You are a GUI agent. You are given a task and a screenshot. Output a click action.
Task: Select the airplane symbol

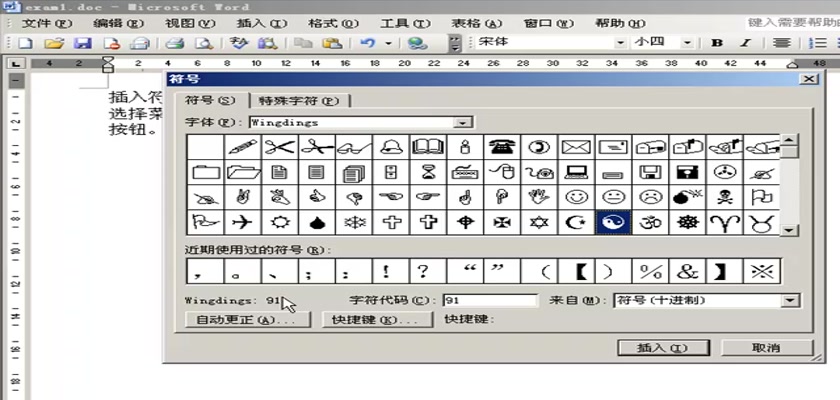[243, 222]
